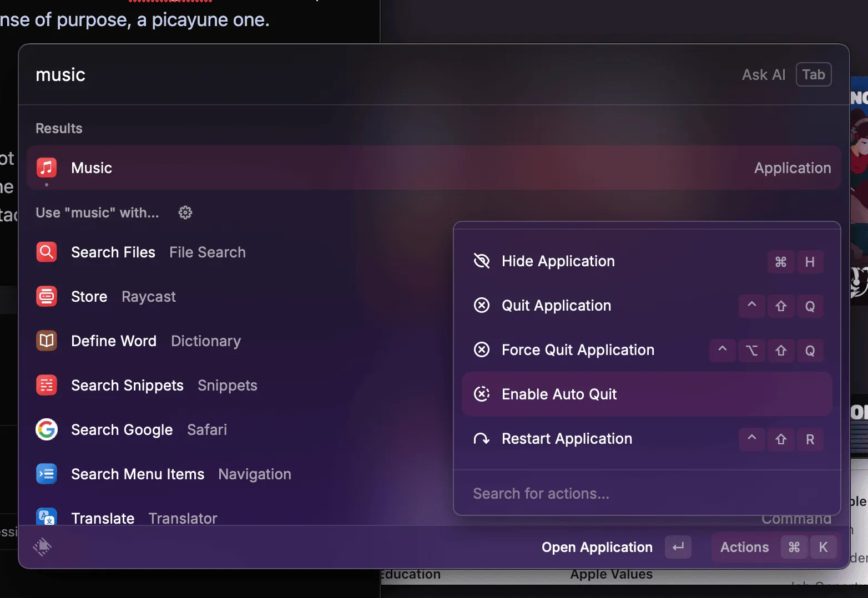
Task: Select Force Quit Application action
Action: click(x=577, y=350)
